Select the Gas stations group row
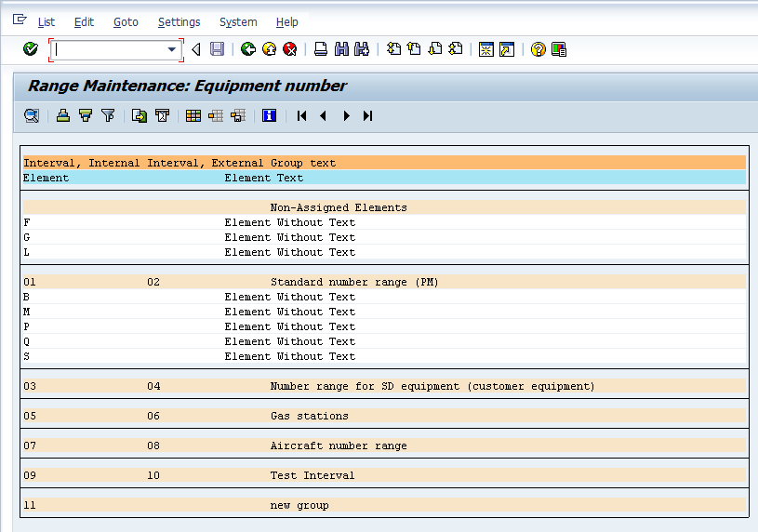 coord(384,416)
